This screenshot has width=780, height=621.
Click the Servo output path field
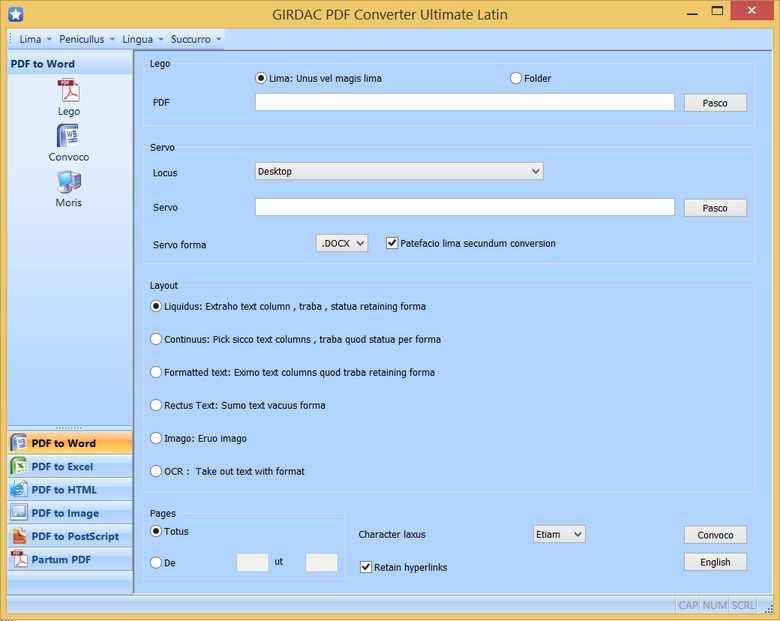click(x=465, y=207)
